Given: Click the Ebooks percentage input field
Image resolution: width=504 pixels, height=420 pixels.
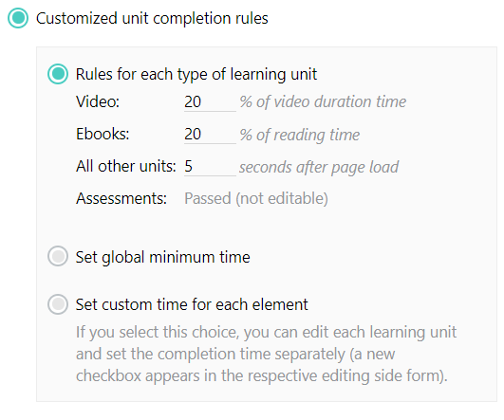Looking at the screenshot, I should 210,135.
